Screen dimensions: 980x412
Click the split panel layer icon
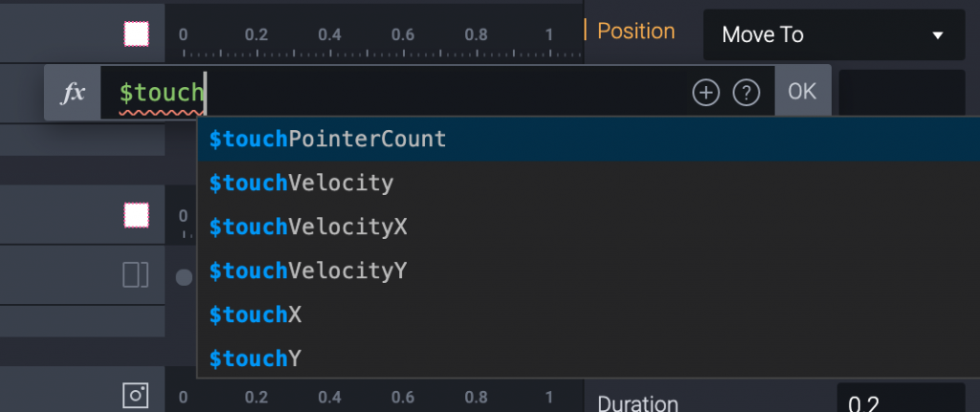(136, 276)
